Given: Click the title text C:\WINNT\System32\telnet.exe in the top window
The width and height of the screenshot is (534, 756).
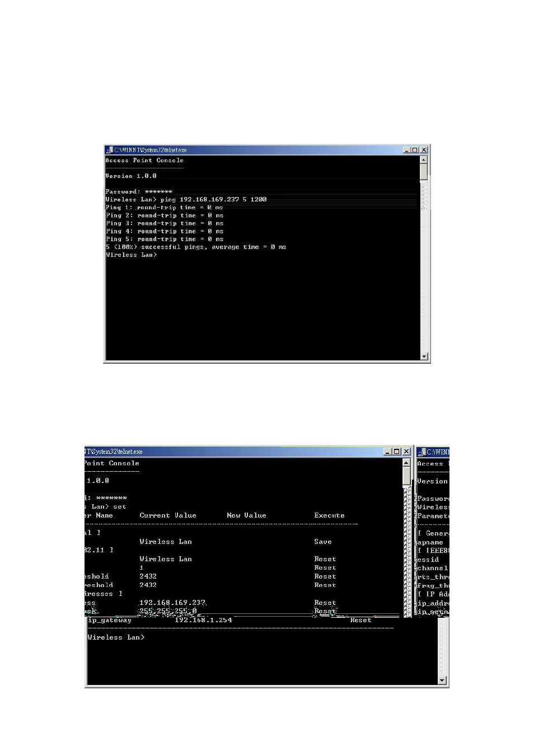Looking at the screenshot, I should (151, 150).
